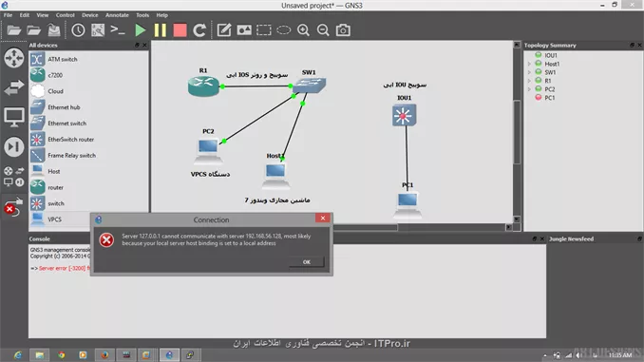
Task: Toggle show interface labels icon
Action: [x=98, y=30]
